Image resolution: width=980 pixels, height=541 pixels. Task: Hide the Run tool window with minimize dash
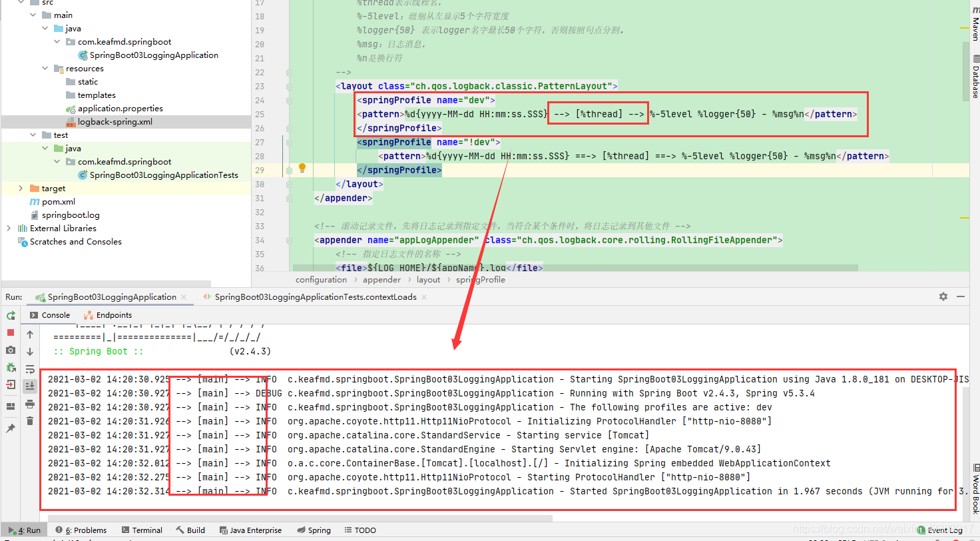[961, 296]
